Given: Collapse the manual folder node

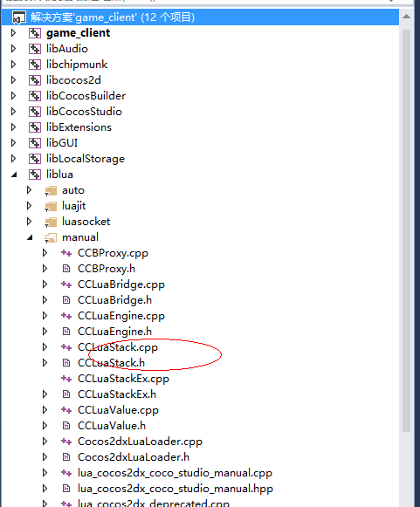Looking at the screenshot, I should tap(30, 237).
